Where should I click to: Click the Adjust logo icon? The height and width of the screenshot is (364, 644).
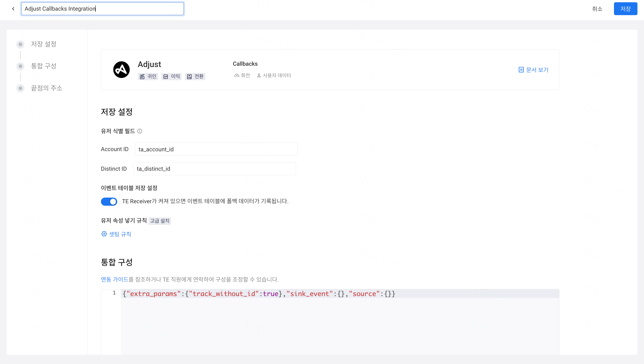pyautogui.click(x=121, y=70)
